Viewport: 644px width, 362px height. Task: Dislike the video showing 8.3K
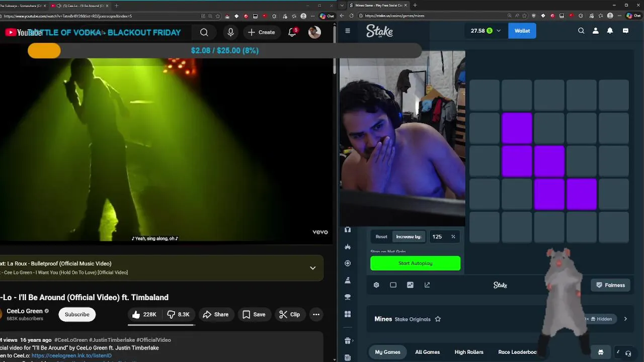(178, 314)
